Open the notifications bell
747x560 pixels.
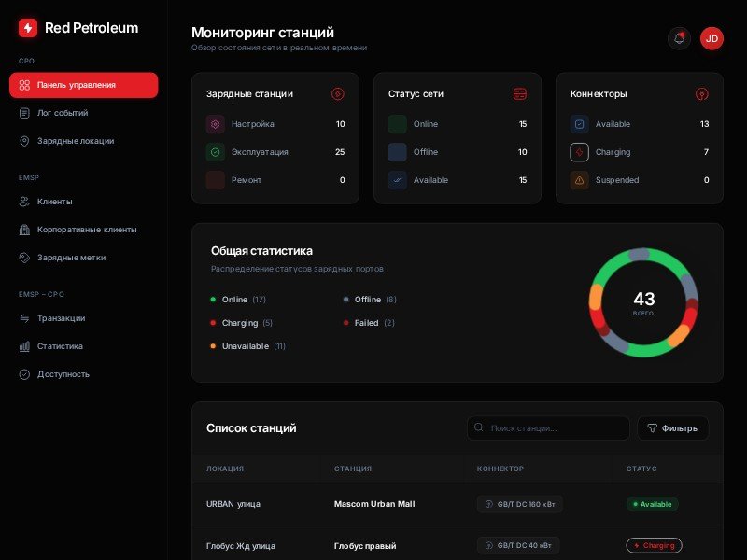tap(679, 38)
